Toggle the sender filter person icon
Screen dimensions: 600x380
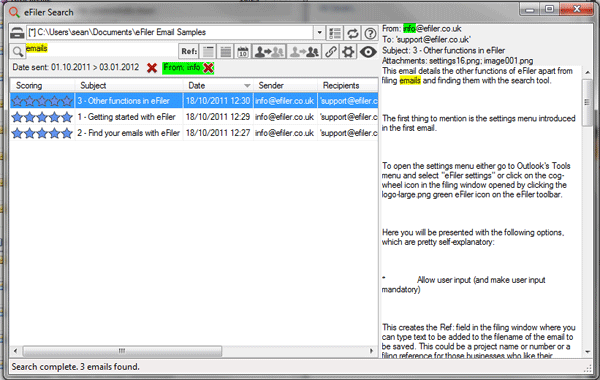pos(269,51)
